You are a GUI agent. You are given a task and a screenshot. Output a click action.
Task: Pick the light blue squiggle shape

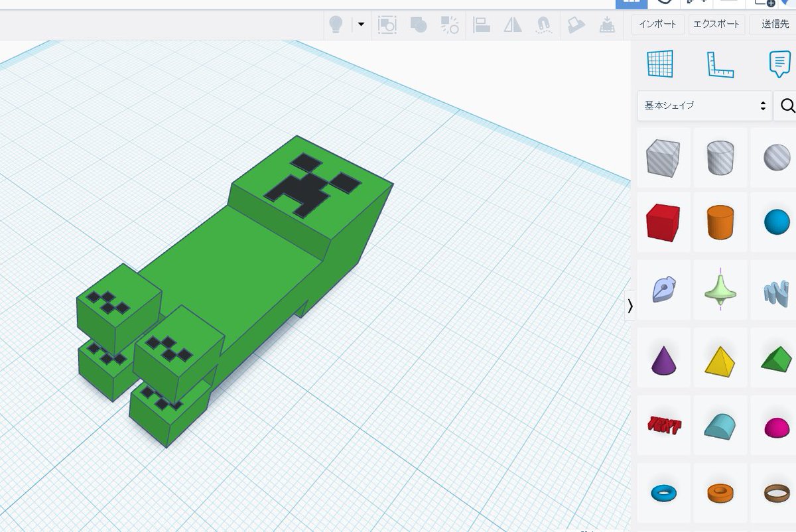pyautogui.click(x=776, y=292)
